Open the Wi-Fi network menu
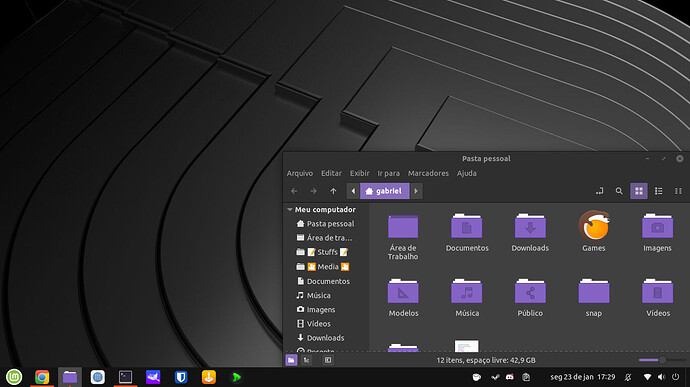 click(x=647, y=377)
